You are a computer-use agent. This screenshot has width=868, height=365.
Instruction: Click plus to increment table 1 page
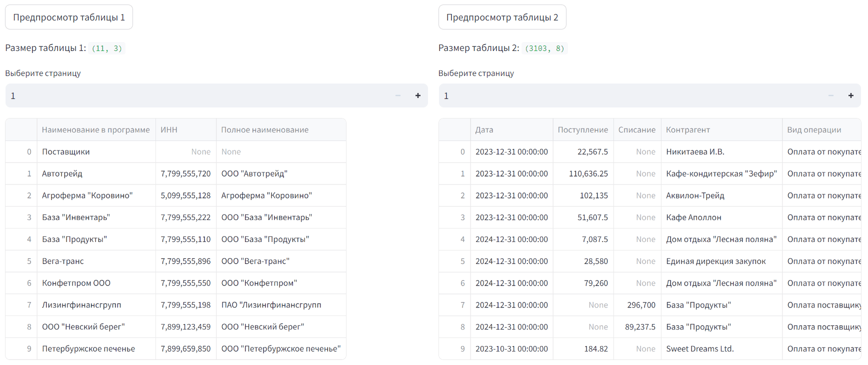click(417, 95)
